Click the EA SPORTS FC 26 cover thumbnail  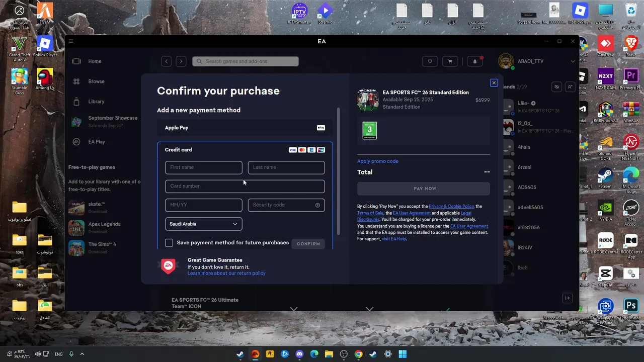click(368, 100)
